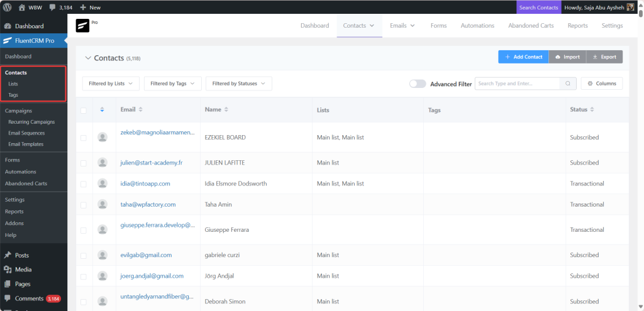Viewport: 644px width, 311px height.
Task: Open the Settings tab in top navigation
Action: pos(612,25)
